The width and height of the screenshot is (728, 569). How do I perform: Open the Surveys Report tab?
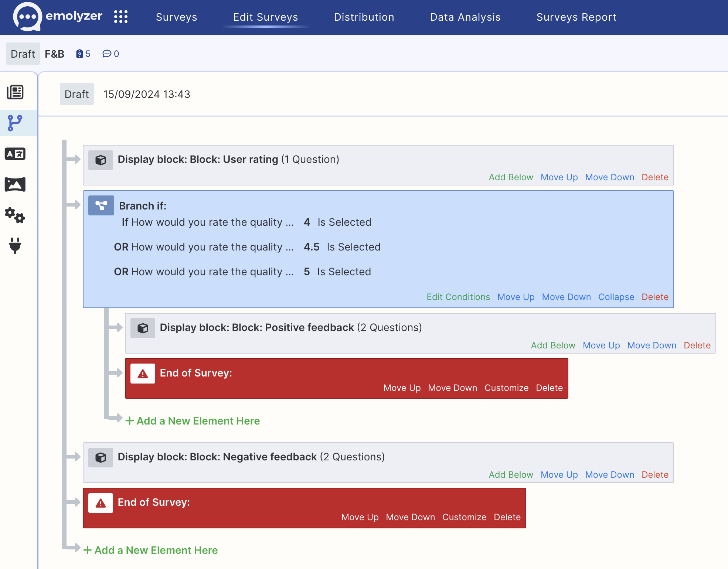tap(576, 17)
